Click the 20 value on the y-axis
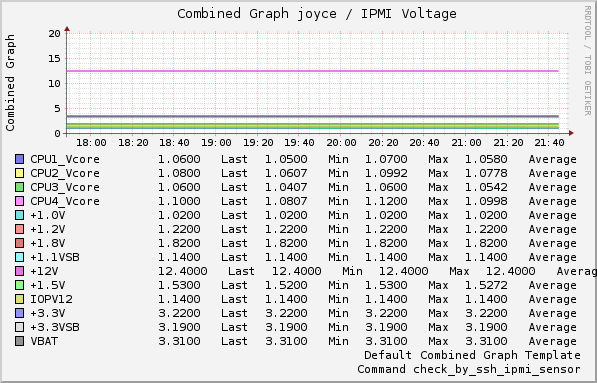The height and width of the screenshot is (383, 597). [x=54, y=34]
